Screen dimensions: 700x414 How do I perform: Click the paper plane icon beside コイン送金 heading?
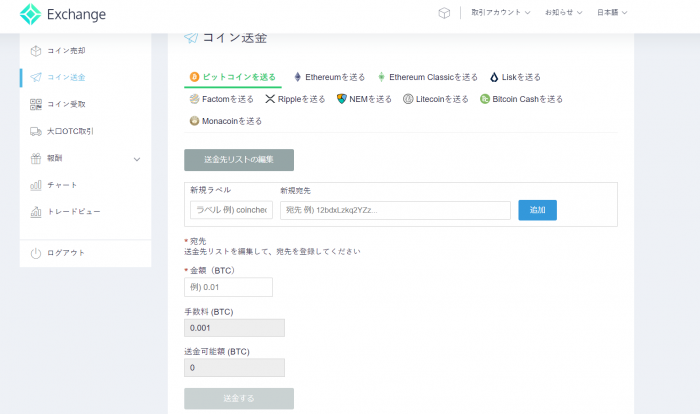[x=191, y=38]
